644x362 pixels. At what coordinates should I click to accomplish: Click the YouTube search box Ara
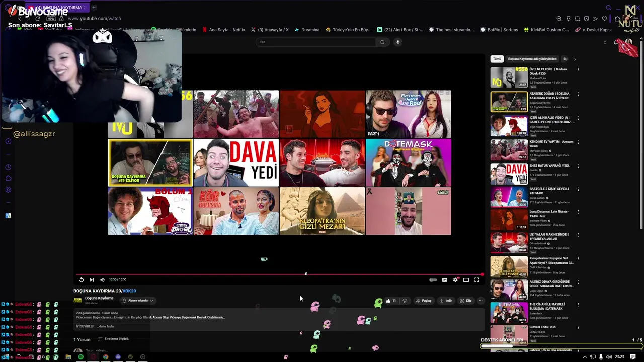click(315, 42)
